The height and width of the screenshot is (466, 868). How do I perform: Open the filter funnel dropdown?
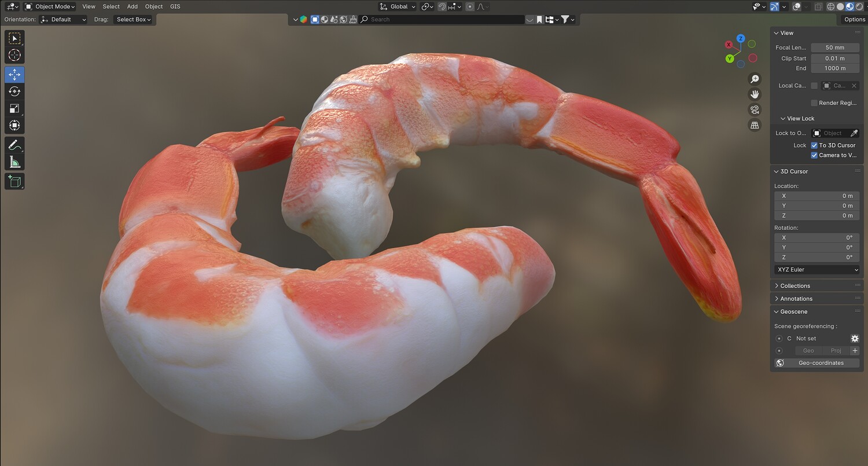coord(568,19)
